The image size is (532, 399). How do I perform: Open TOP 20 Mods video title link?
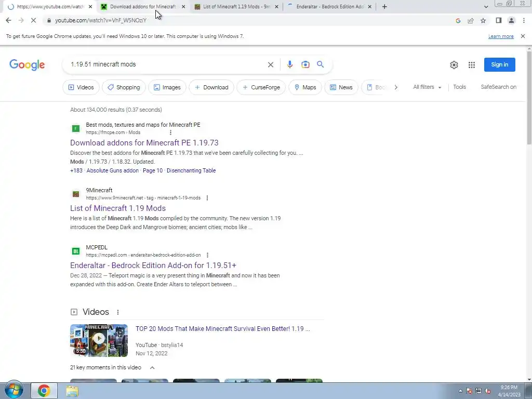pyautogui.click(x=222, y=329)
